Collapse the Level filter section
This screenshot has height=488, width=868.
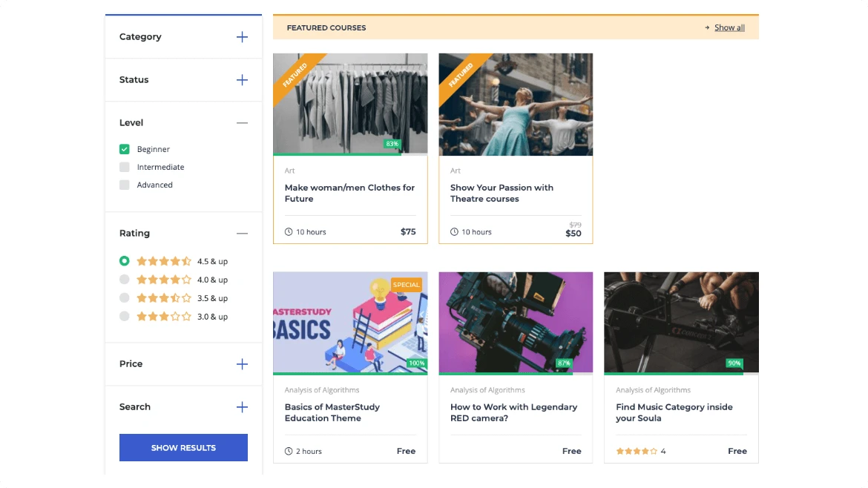point(242,123)
